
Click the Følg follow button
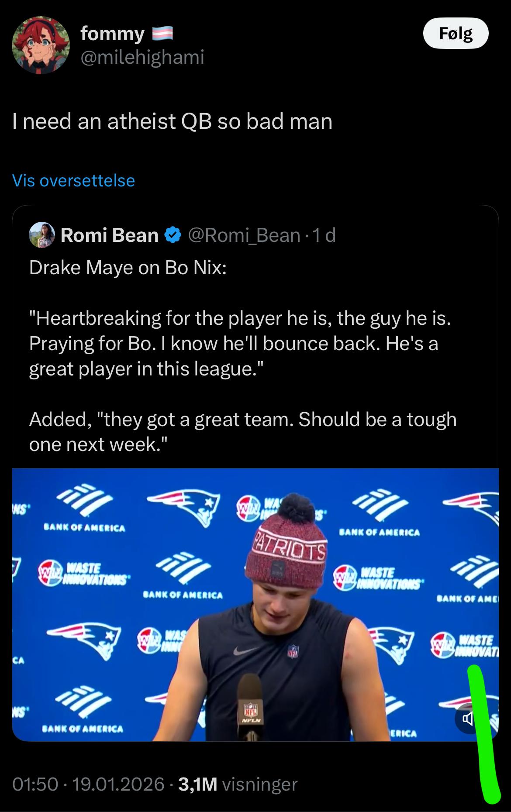(456, 34)
